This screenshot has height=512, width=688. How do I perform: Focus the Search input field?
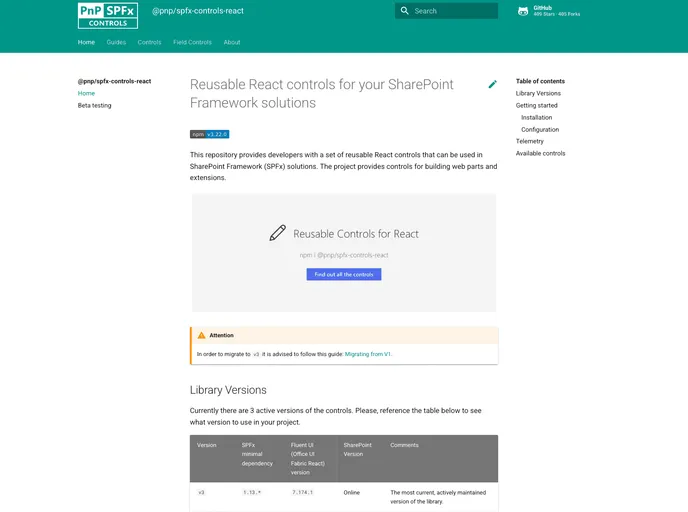[x=446, y=11]
